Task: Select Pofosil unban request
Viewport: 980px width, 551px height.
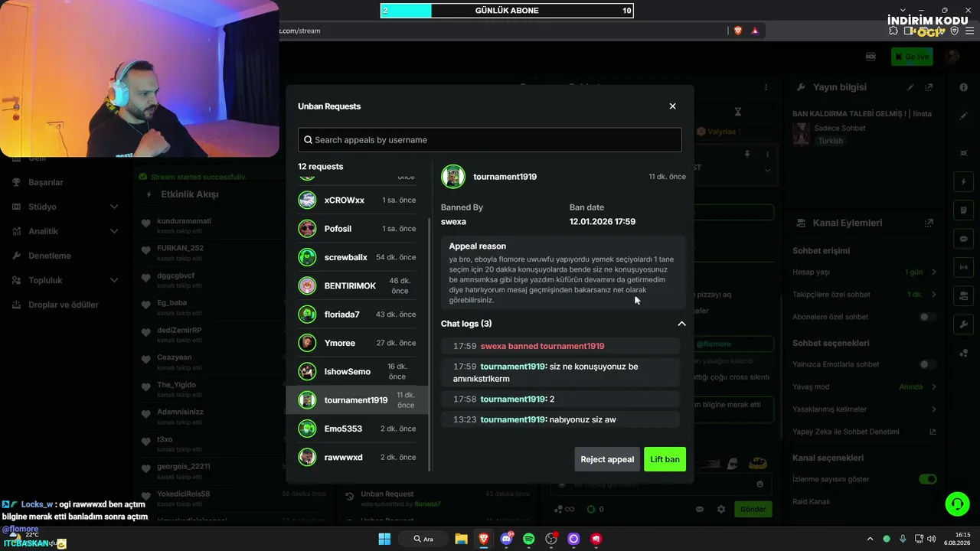Action: click(357, 229)
